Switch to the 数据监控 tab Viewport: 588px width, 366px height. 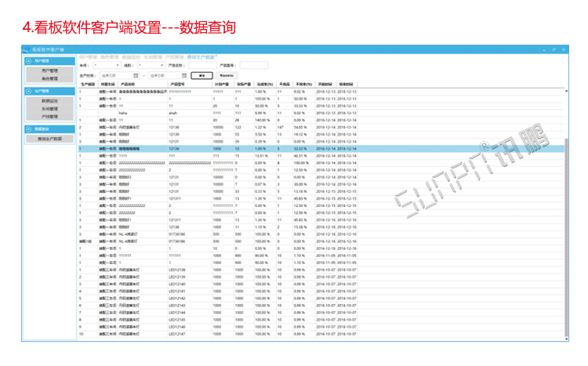click(x=130, y=57)
